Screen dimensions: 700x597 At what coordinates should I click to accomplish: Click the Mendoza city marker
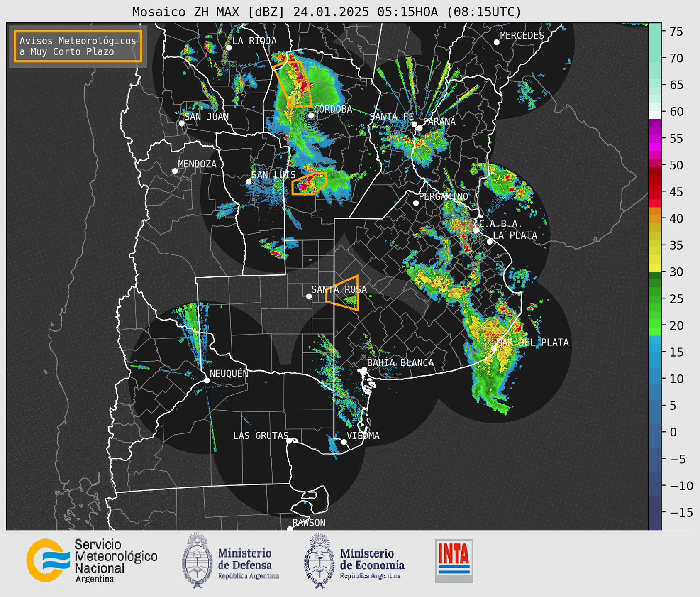175,171
